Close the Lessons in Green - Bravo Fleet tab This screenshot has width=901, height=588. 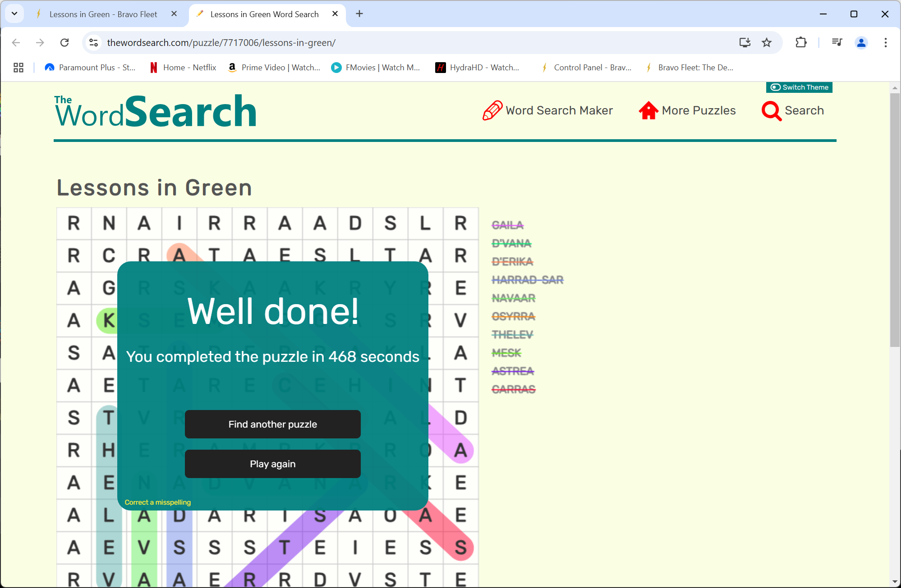click(x=174, y=14)
